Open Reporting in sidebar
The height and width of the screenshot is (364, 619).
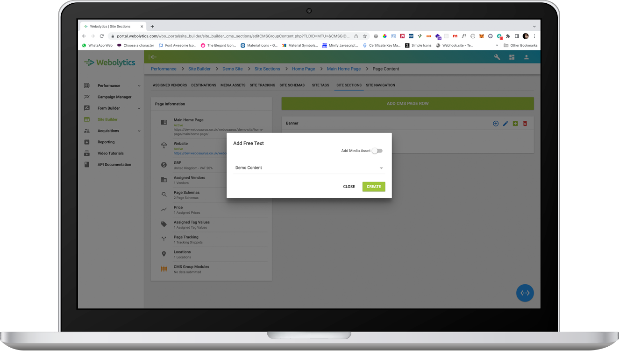click(106, 142)
